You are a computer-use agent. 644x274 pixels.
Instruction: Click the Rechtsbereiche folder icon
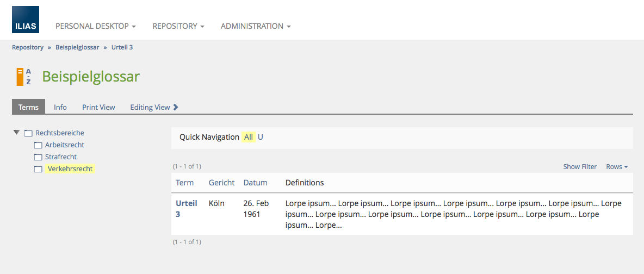[x=28, y=133]
